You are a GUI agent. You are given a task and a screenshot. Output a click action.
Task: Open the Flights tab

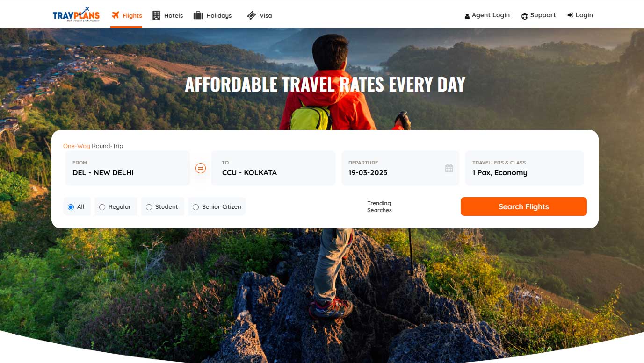[x=126, y=15]
